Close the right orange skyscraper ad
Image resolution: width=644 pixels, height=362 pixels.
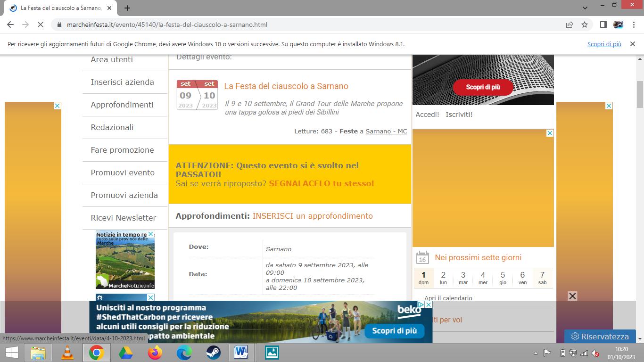609,106
